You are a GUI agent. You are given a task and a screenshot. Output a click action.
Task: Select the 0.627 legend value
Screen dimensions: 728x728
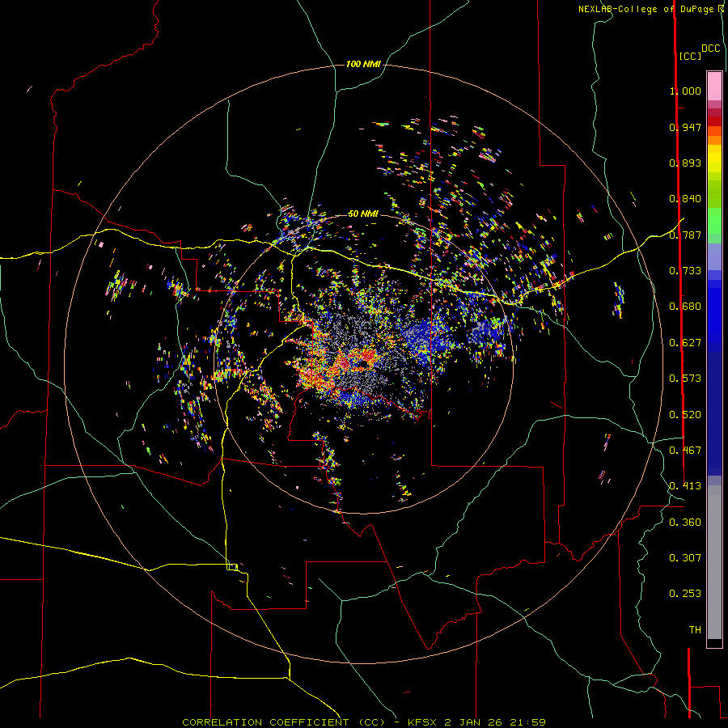pos(685,343)
